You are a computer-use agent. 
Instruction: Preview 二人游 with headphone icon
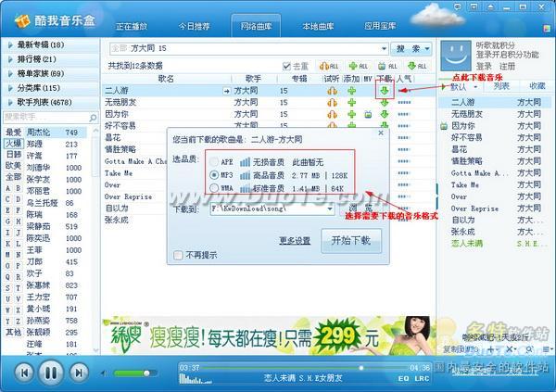tap(333, 91)
